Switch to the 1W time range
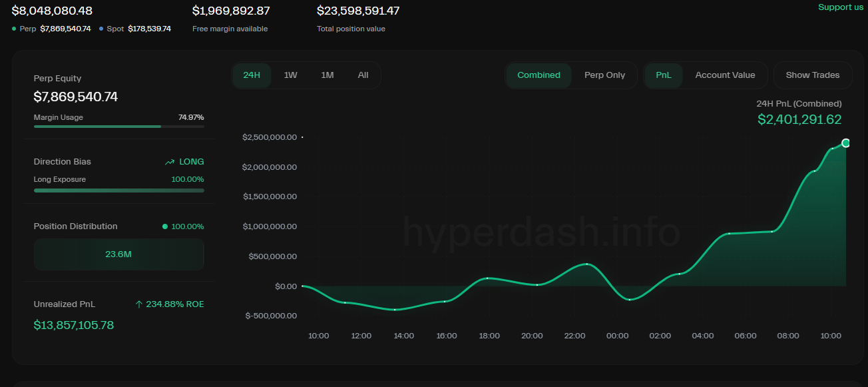Screen dimensions: 868x387 (290, 75)
